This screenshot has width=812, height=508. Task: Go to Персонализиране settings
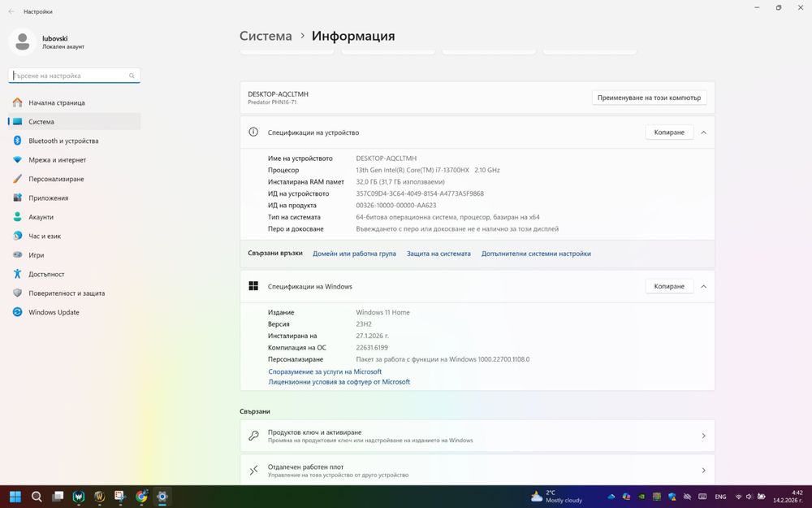pyautogui.click(x=74, y=179)
